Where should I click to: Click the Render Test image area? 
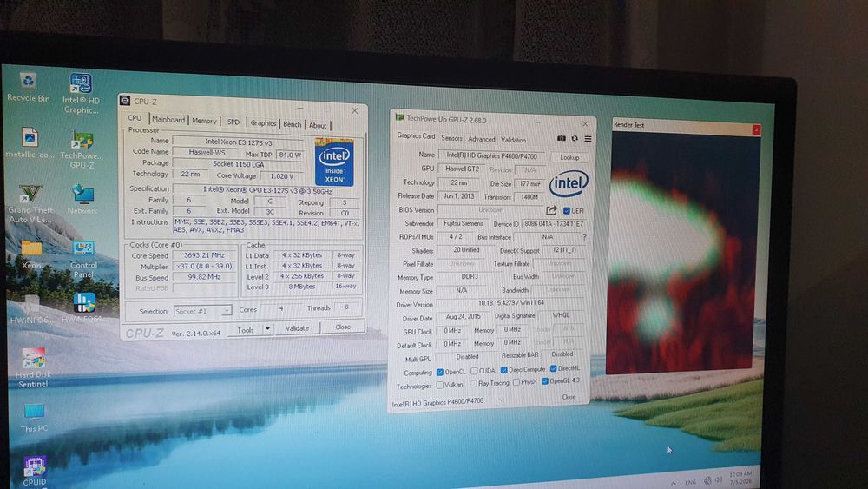point(682,252)
